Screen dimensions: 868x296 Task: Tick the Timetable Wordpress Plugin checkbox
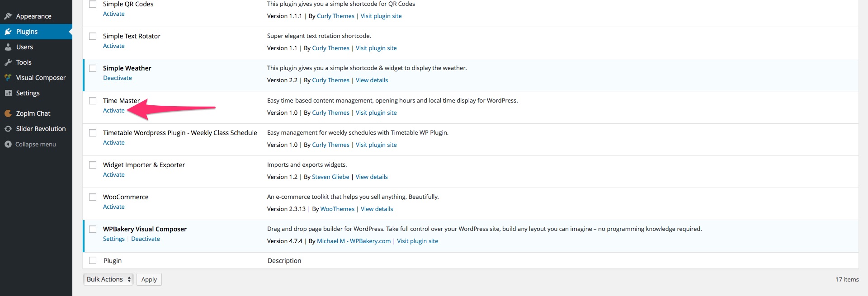pyautogui.click(x=93, y=133)
